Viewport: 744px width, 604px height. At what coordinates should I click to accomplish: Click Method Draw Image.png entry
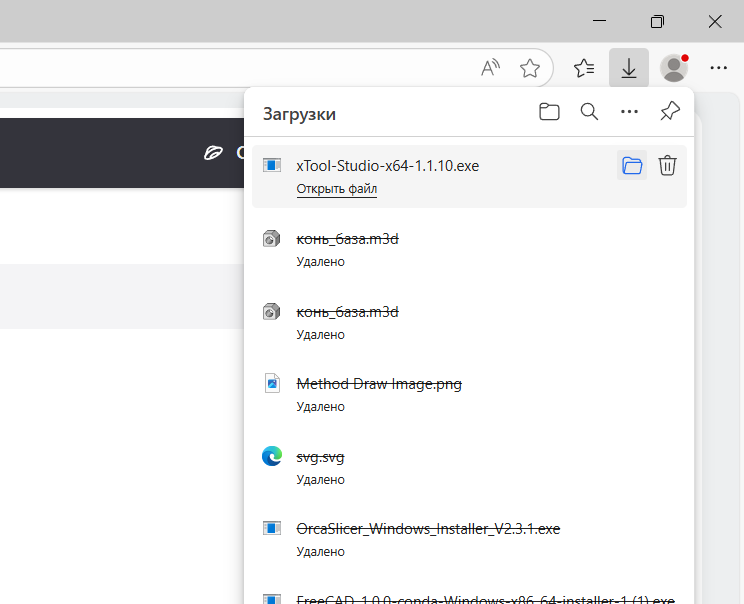point(469,395)
